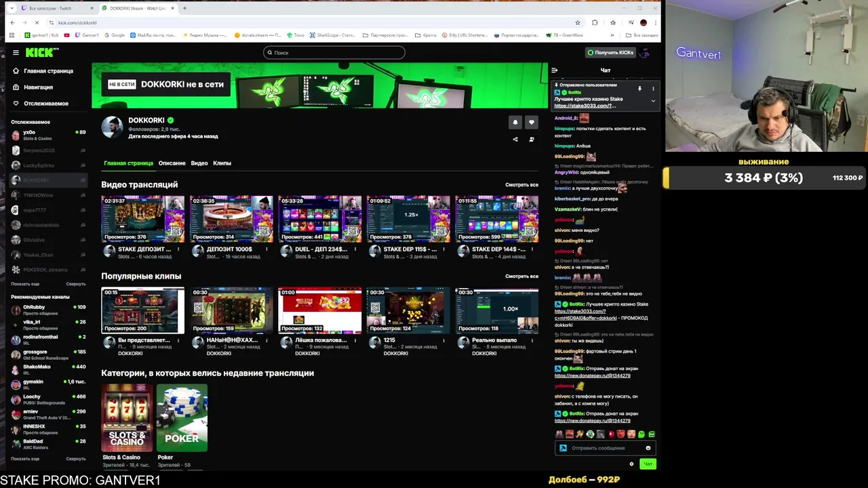Screen dimensions: 868x488
Task: Click the Получить KICKs button
Action: click(x=610, y=52)
